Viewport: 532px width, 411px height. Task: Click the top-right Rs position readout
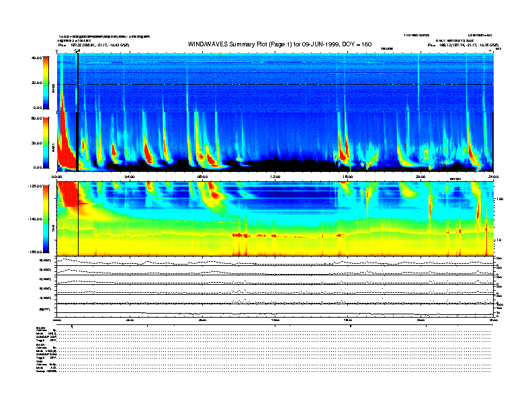pyautogui.click(x=463, y=45)
